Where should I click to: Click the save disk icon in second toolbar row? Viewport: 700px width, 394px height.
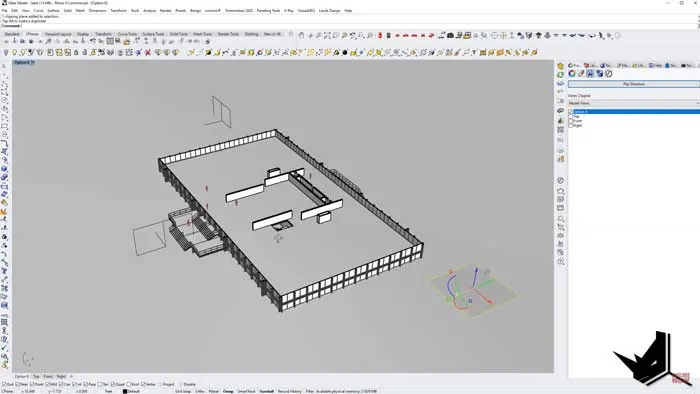[118, 41]
